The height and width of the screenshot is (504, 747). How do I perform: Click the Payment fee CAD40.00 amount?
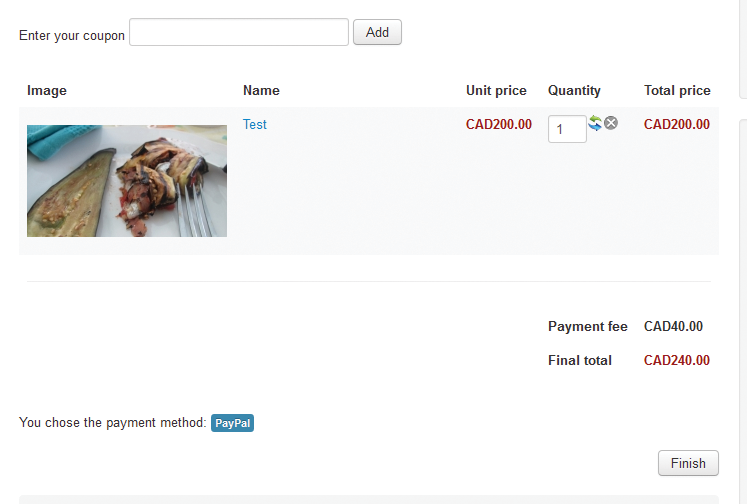tap(673, 326)
